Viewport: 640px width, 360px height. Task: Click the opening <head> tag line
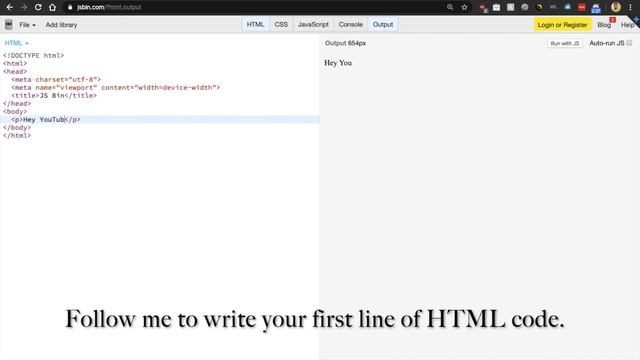pos(15,71)
